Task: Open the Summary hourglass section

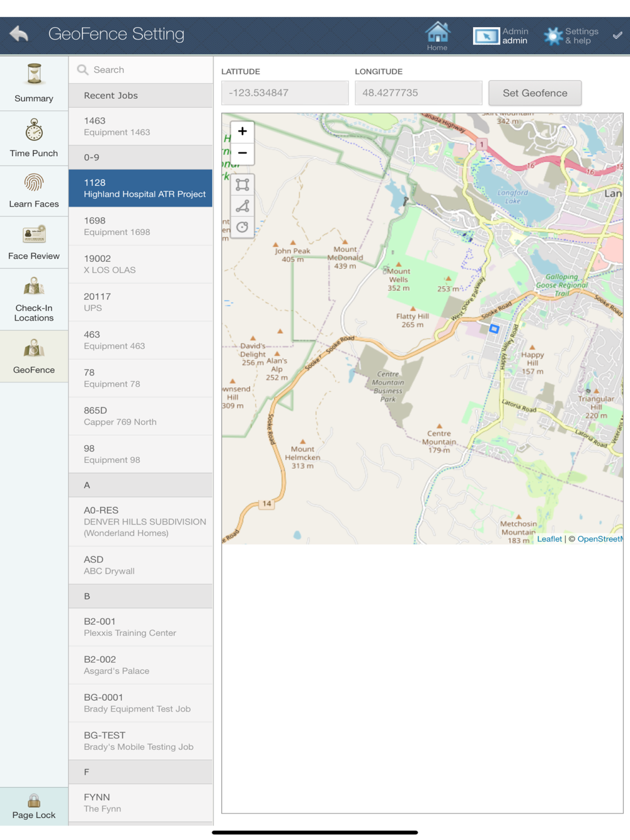Action: pyautogui.click(x=34, y=83)
